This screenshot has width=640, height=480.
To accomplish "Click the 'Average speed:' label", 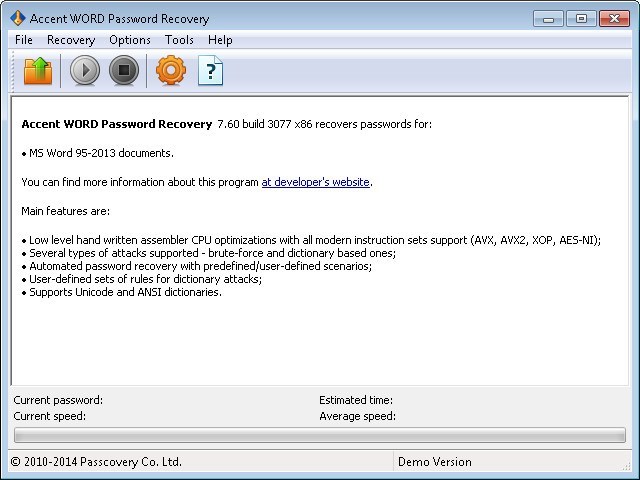I will (358, 416).
